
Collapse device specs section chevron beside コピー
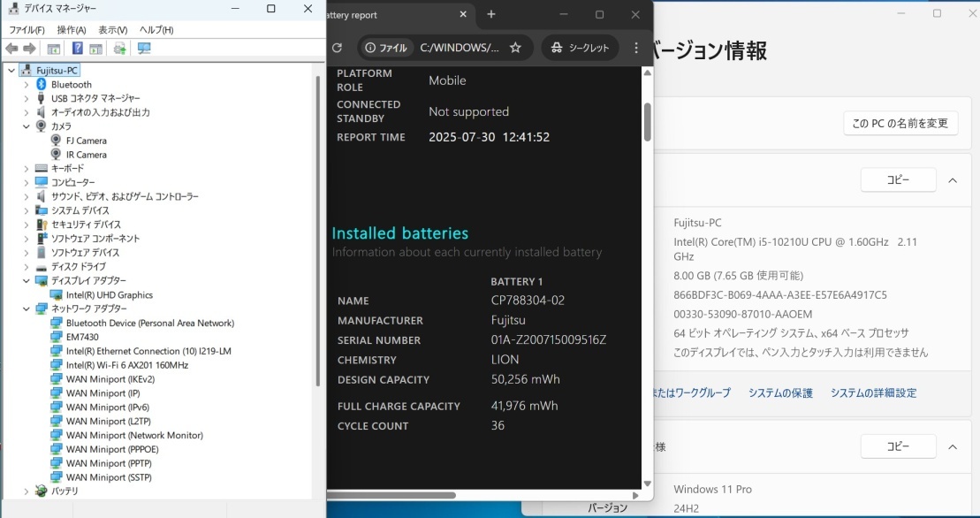(953, 180)
